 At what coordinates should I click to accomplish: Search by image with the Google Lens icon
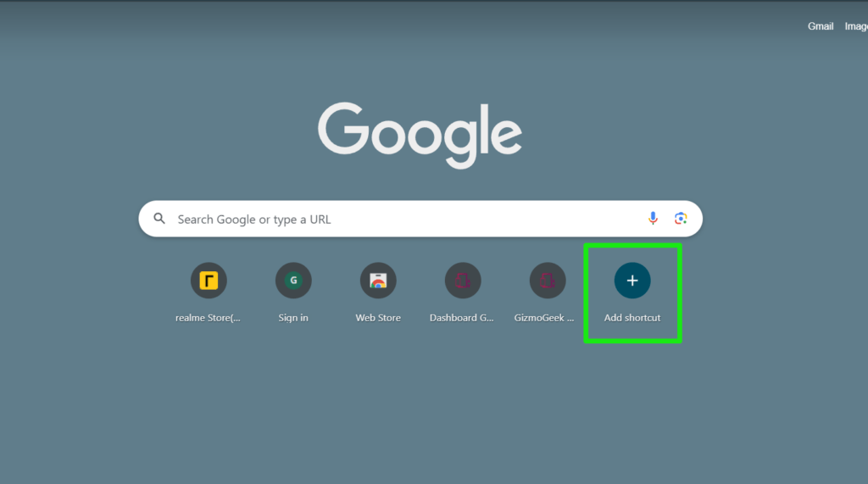click(681, 218)
